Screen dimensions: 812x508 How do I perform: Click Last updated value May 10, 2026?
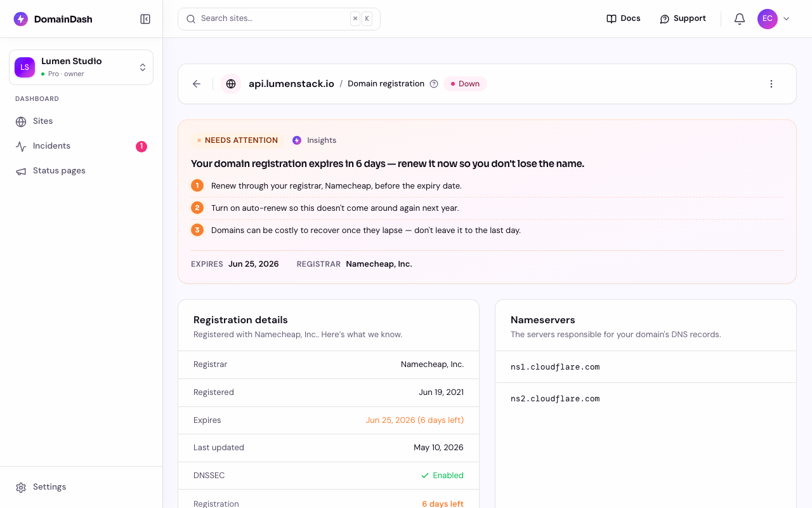438,448
